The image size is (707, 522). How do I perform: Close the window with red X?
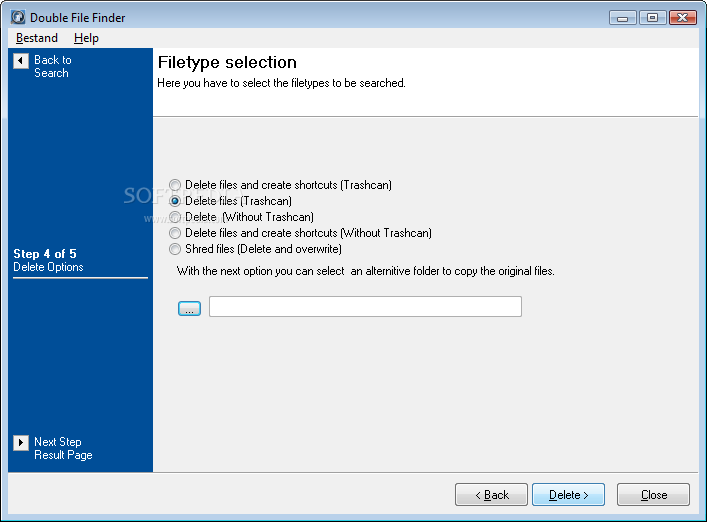pyautogui.click(x=682, y=17)
